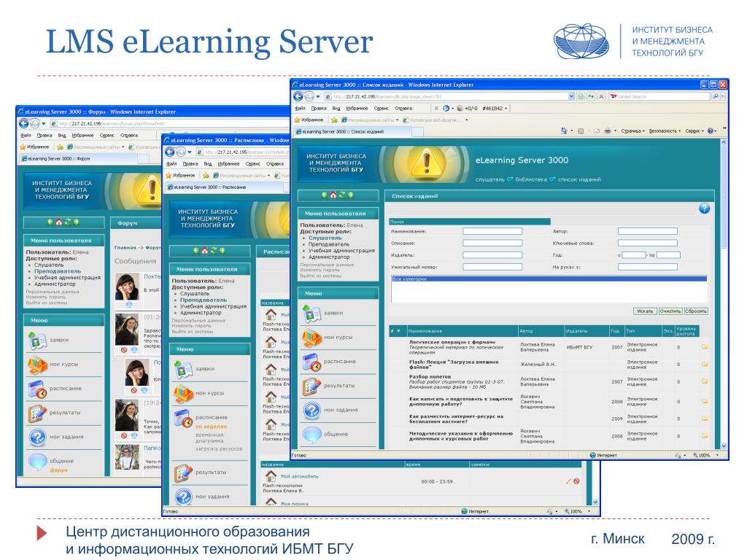Click по неделям link in Расписание window
The width and height of the screenshot is (747, 560).
211,427
